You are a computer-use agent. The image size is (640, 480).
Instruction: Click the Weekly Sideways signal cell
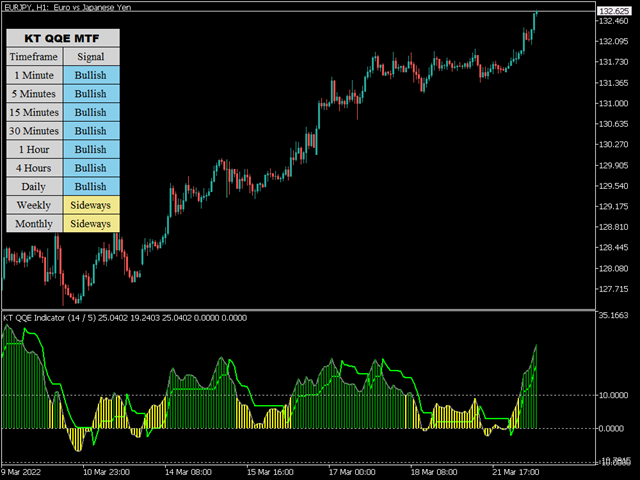pyautogui.click(x=91, y=205)
